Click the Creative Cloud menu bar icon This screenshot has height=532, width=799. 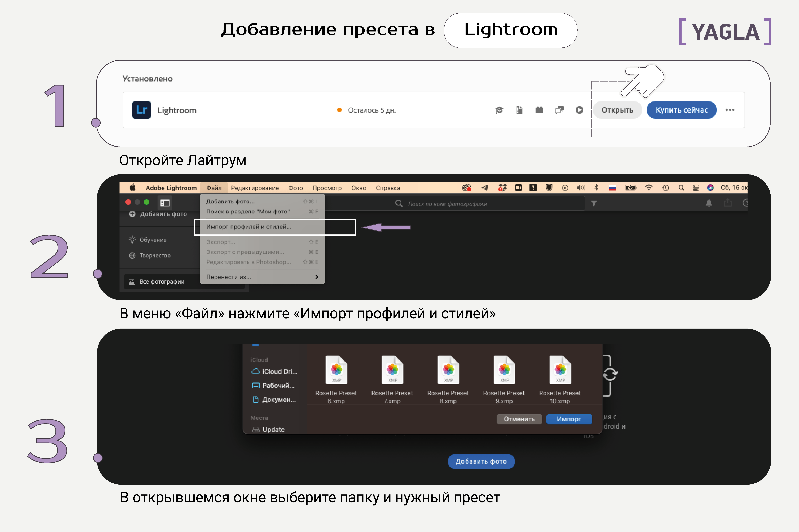pyautogui.click(x=467, y=188)
